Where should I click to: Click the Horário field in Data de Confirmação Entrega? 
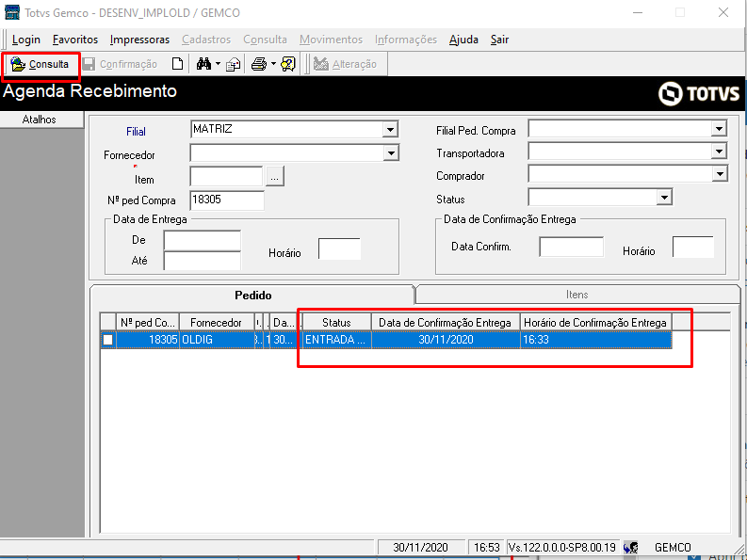pos(692,248)
